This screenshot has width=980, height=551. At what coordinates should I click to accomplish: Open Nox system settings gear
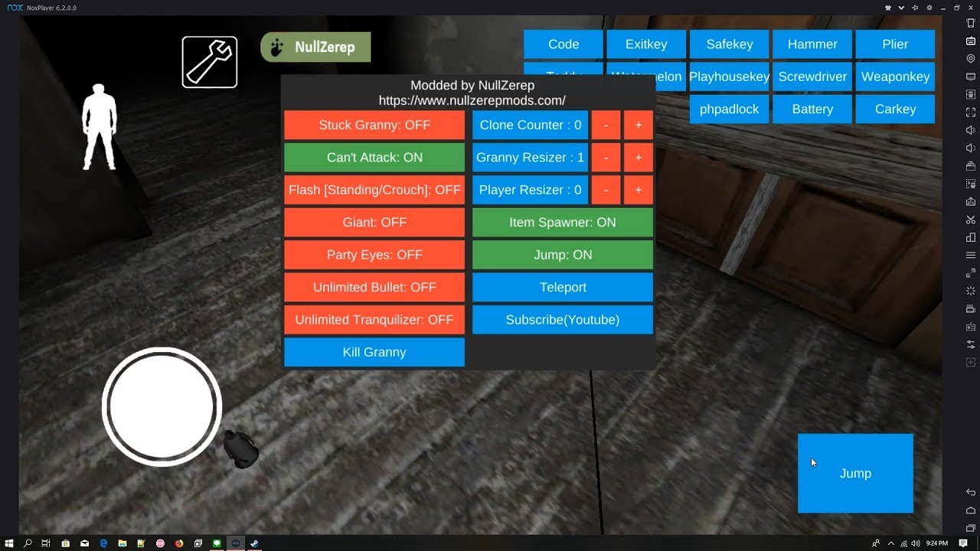(929, 8)
